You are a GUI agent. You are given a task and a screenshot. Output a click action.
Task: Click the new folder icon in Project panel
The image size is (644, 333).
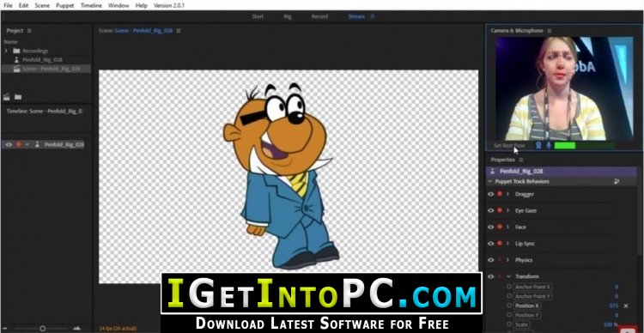click(x=18, y=97)
